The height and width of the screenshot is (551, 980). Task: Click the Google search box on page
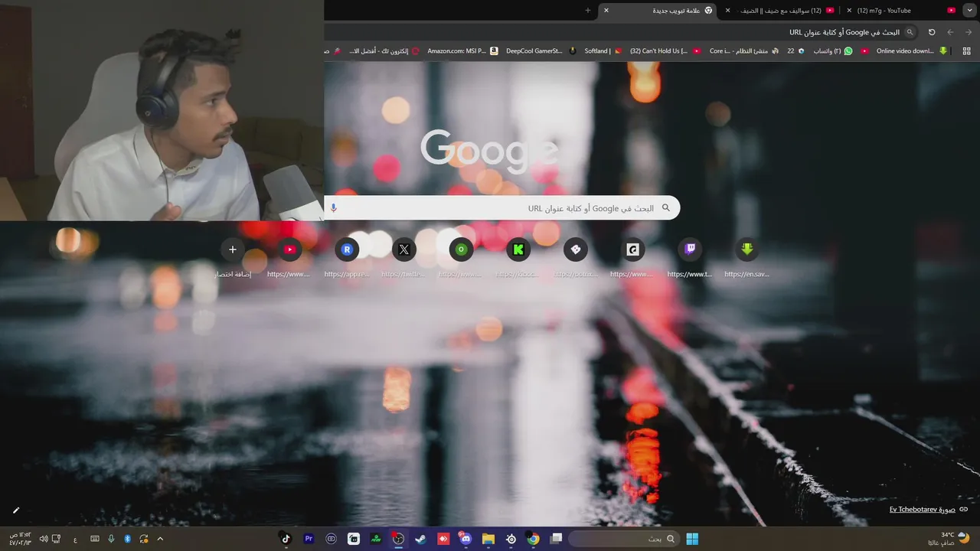coord(502,208)
